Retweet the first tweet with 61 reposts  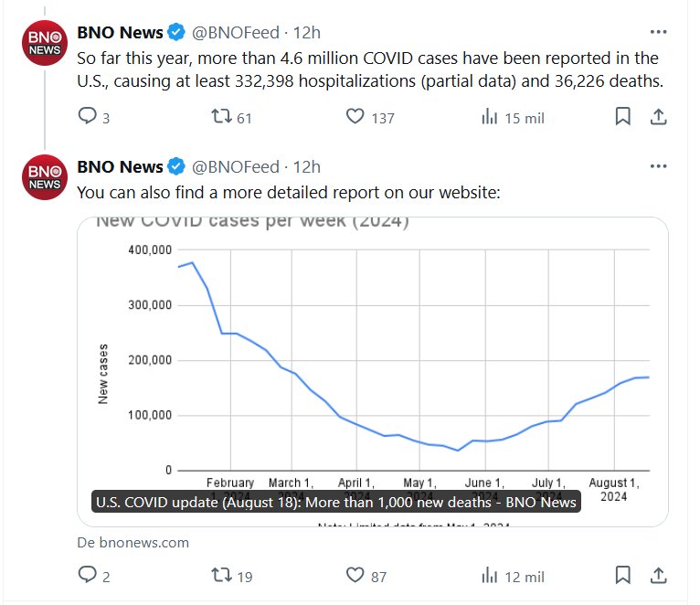point(221,117)
